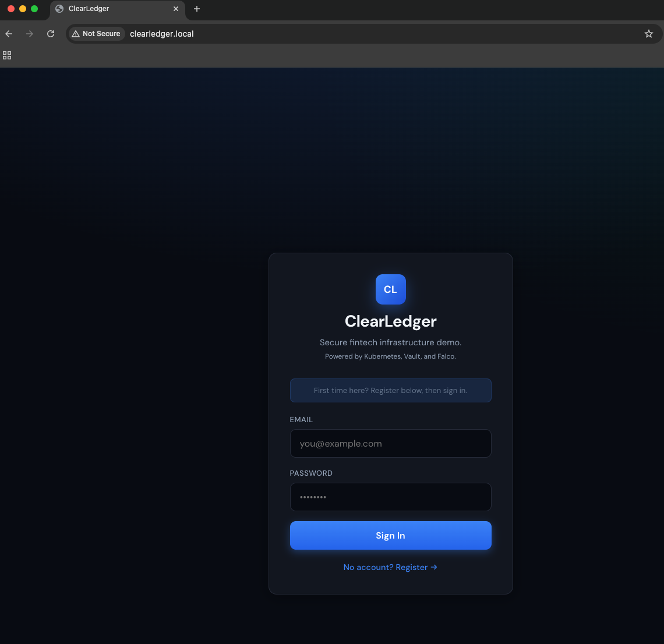The height and width of the screenshot is (644, 664).
Task: Click the browser forward arrow
Action: 29,34
